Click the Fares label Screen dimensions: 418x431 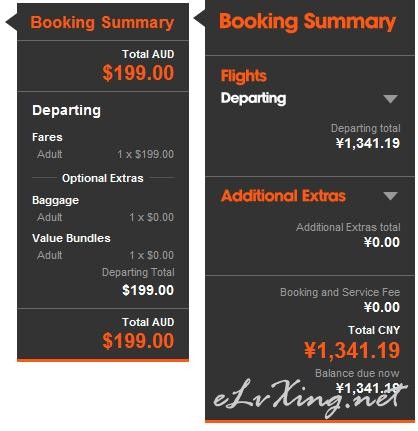click(47, 137)
